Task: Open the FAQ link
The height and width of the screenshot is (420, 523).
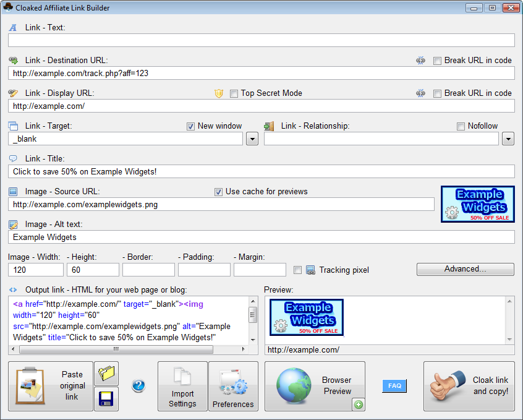Action: (x=394, y=386)
